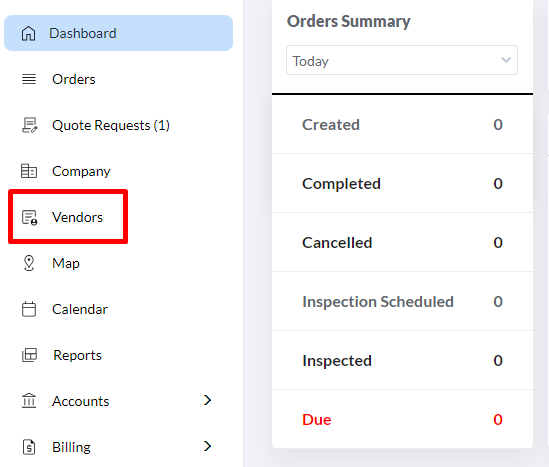Viewport: 549px width, 467px height.
Task: Expand the Billing submenu chevron
Action: [207, 446]
